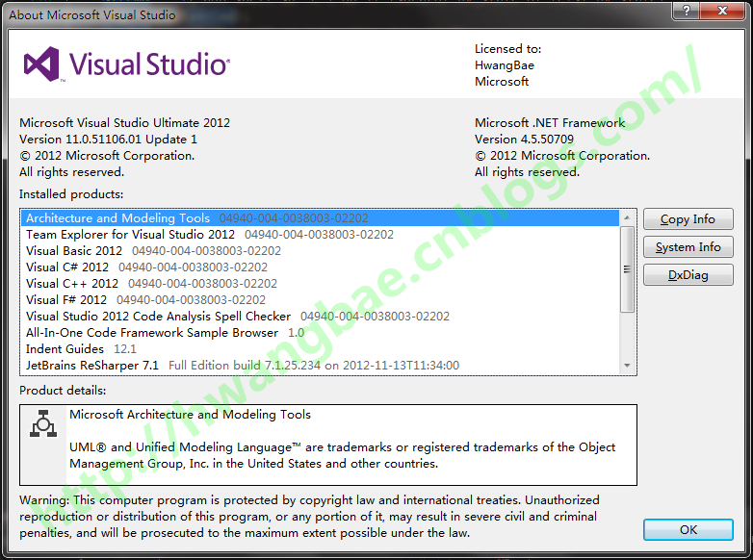
Task: Select Visual Studio 2012 Code Analysis Spell Checker
Action: pyautogui.click(x=321, y=317)
